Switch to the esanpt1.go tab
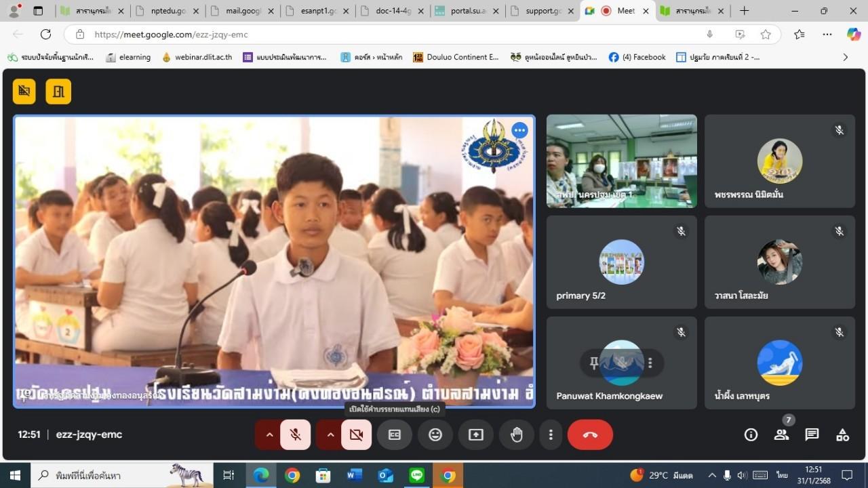Image resolution: width=868 pixels, height=488 pixels. (316, 11)
